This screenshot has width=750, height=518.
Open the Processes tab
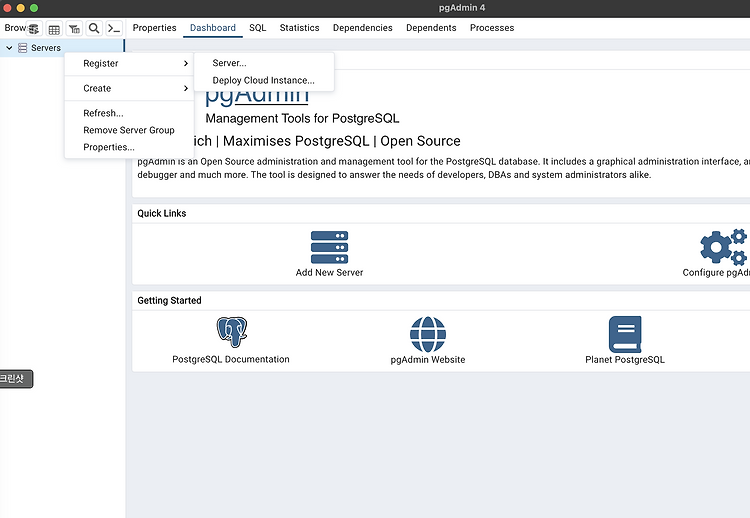492,28
